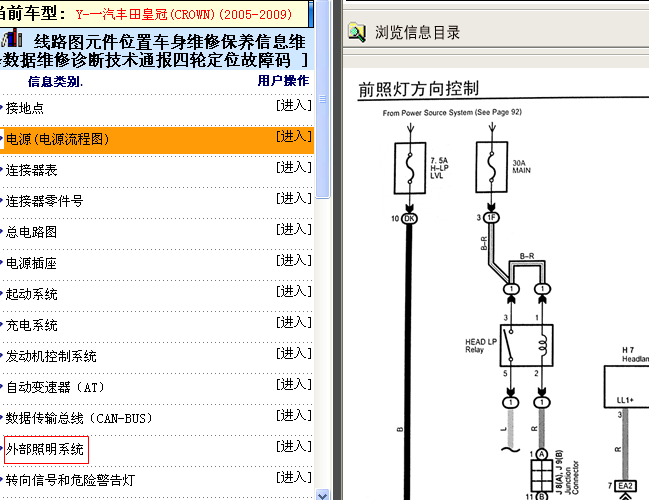
Task: Open 自动变速器(AT) category
Action: pyautogui.click(x=55, y=388)
